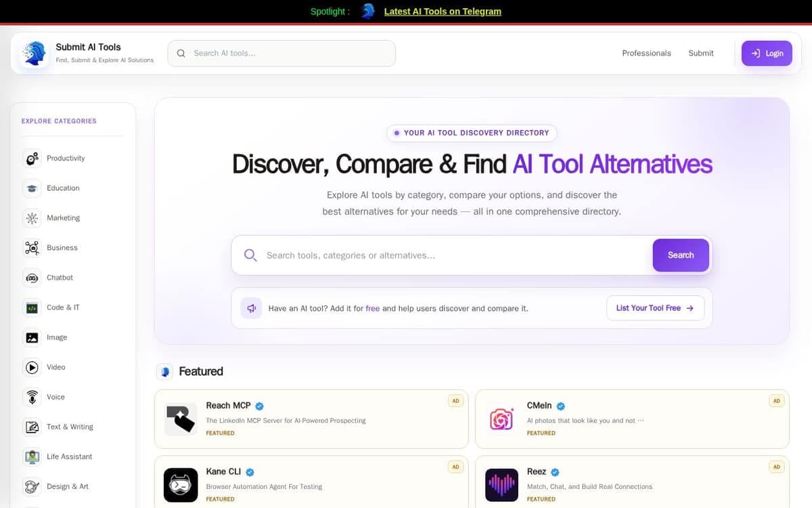The height and width of the screenshot is (508, 812).
Task: Click the Reach MCP logo thumbnail
Action: 181,419
